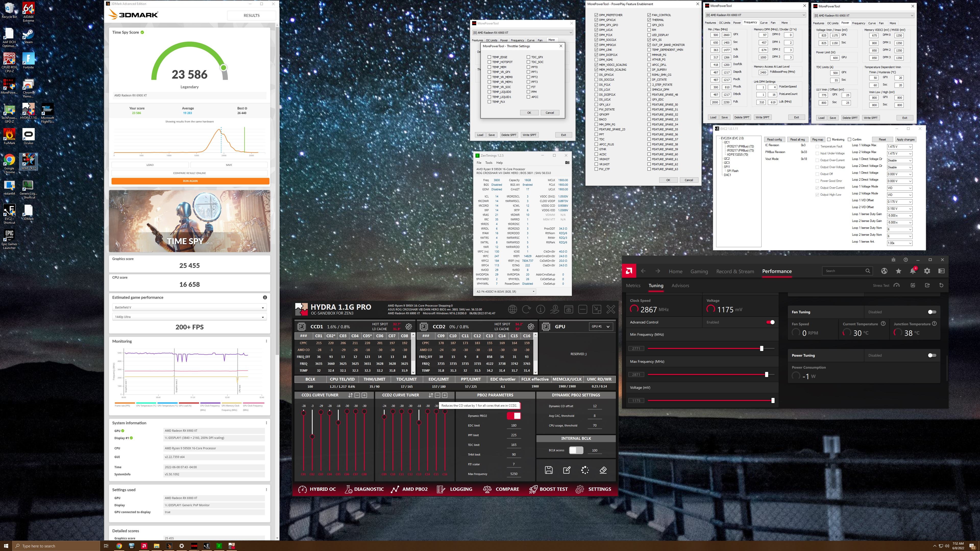
Task: Click the eraser icon in HYDRA
Action: [x=603, y=470]
